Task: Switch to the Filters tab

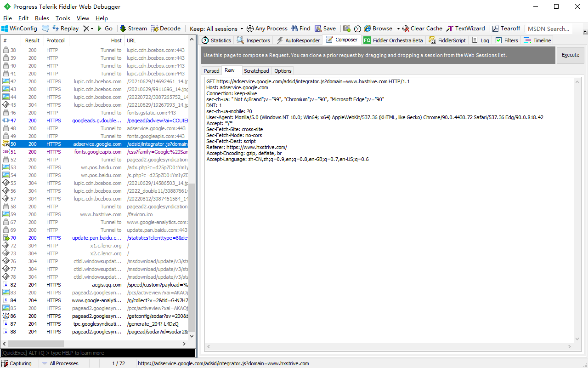Action: coord(507,40)
